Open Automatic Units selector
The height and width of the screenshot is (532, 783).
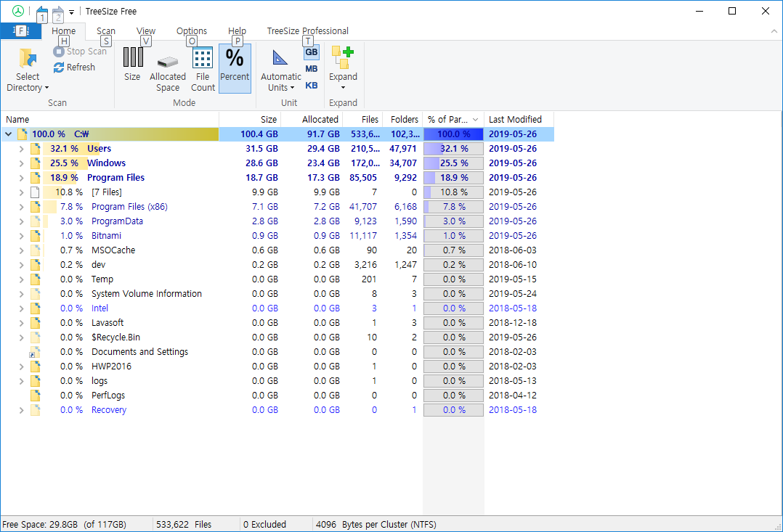(280, 70)
